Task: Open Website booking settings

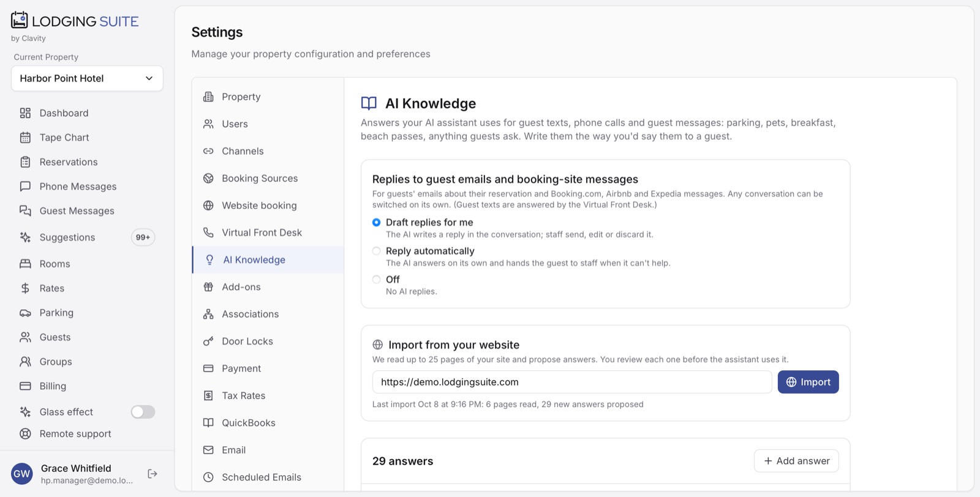Action: pos(268,206)
